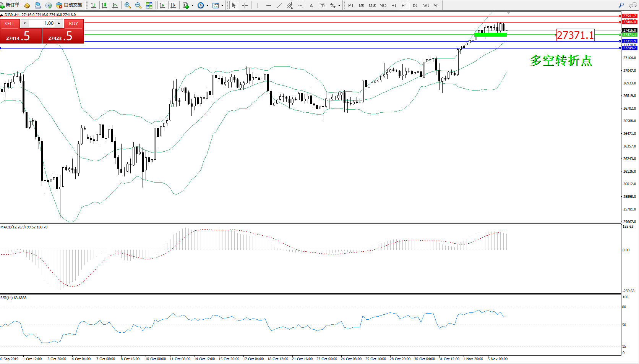The height and width of the screenshot is (364, 639).
Task: Toggle candlestick chart mode
Action: pos(104,5)
